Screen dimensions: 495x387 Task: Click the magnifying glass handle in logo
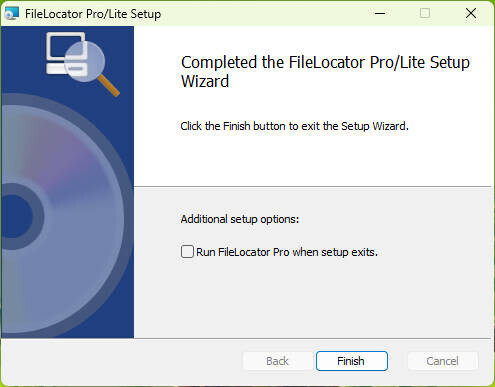point(109,86)
